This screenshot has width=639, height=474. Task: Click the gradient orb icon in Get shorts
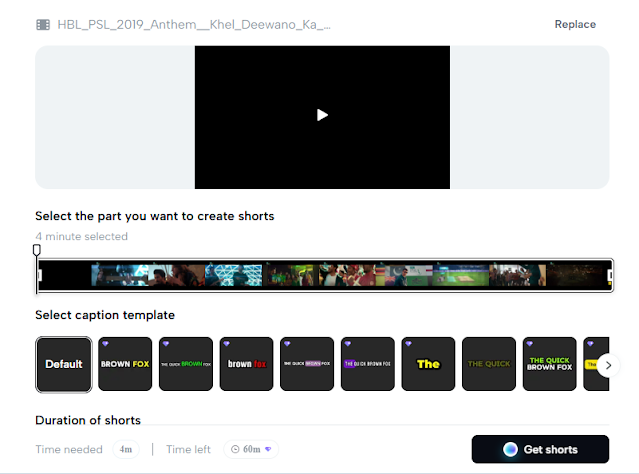click(x=510, y=449)
